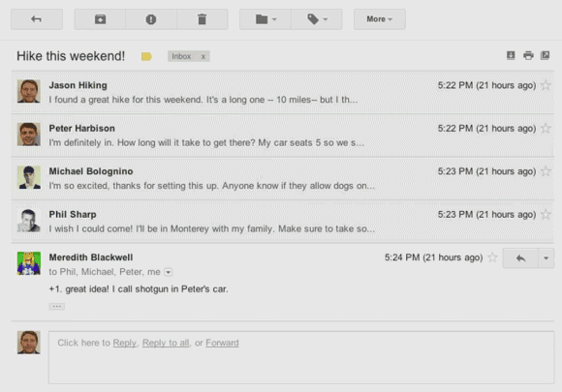Star Peter Harbison's message
This screenshot has width=562, height=392.
(x=546, y=128)
